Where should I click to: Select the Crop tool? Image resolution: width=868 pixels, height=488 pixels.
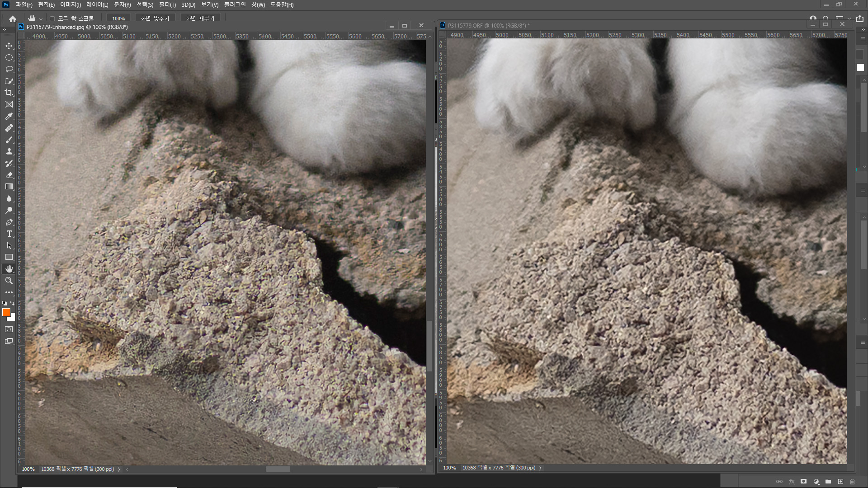(9, 93)
